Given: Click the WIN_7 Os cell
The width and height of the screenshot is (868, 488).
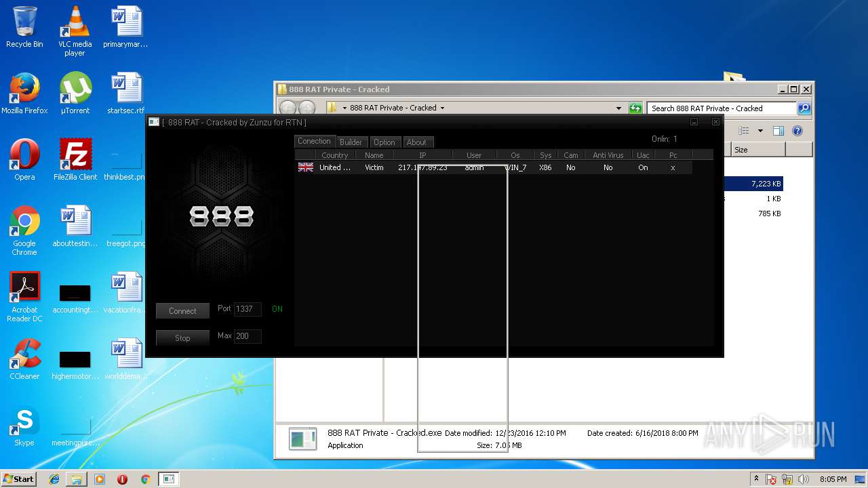Looking at the screenshot, I should [516, 167].
